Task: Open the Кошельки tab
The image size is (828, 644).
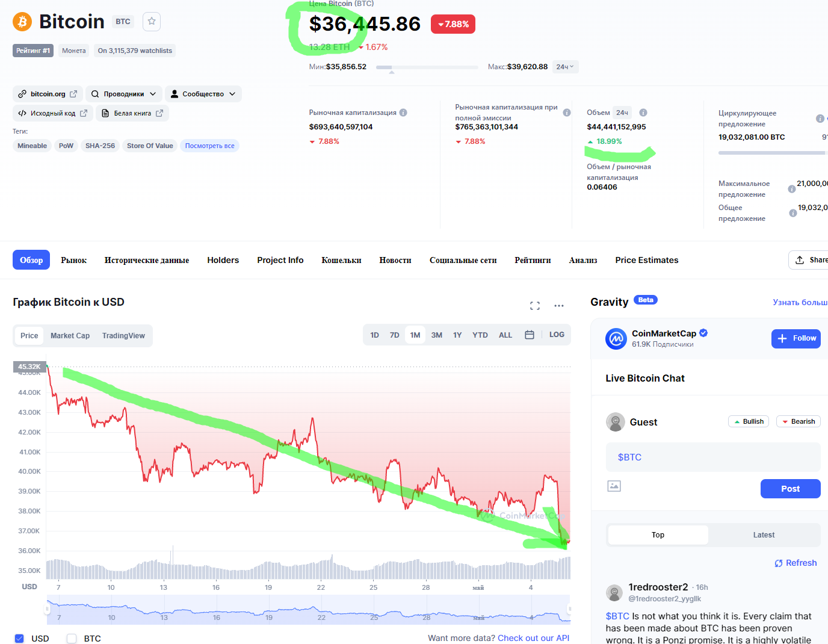Action: (x=341, y=260)
